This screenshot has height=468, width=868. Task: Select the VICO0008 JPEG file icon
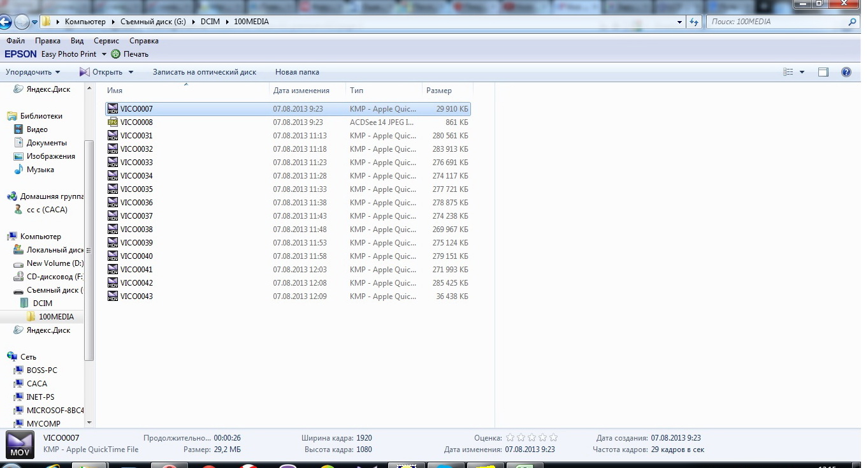(113, 122)
